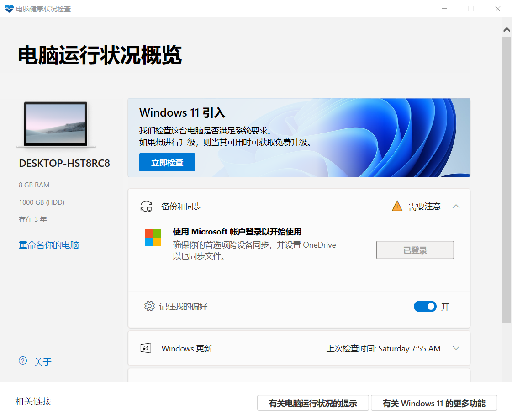The image size is (512, 420).
Task: Click the sync icon beside 备份和同步
Action: (x=146, y=206)
